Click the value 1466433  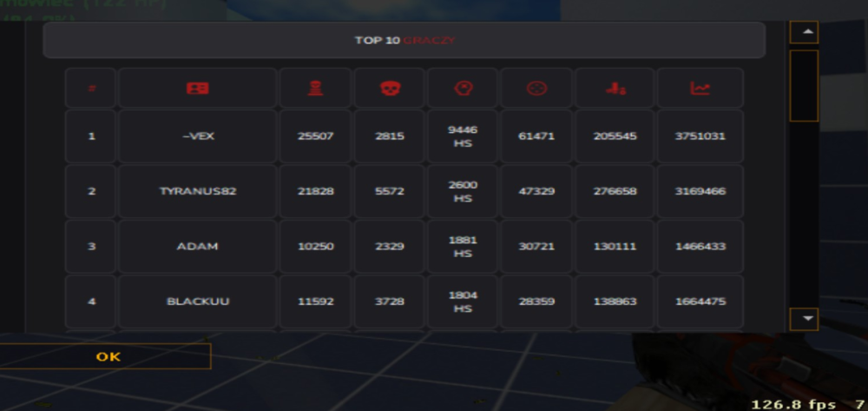pos(700,246)
